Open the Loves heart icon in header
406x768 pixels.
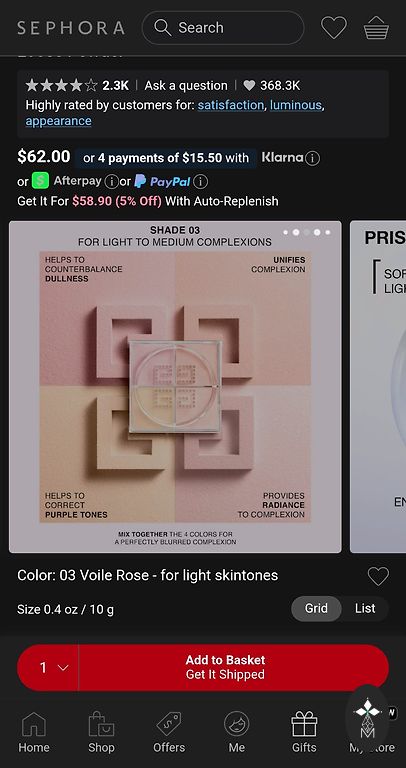(334, 28)
